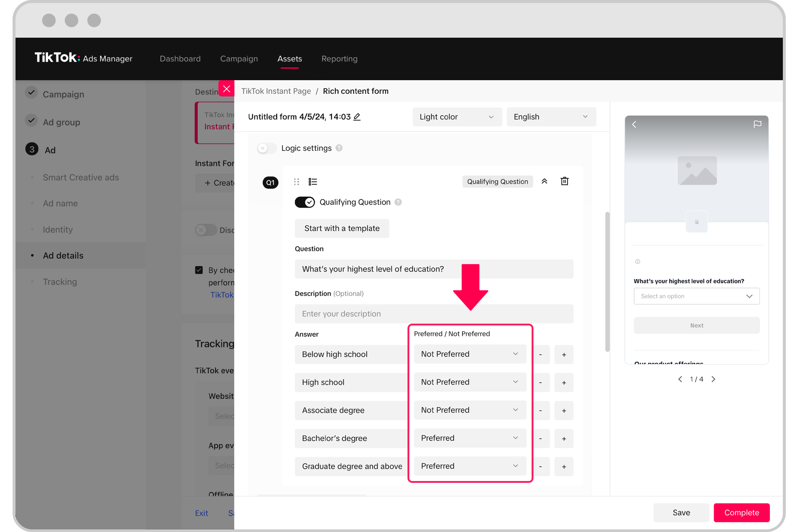Click the Logic settings help icon
Viewport: 798px width, 532px height.
click(338, 148)
